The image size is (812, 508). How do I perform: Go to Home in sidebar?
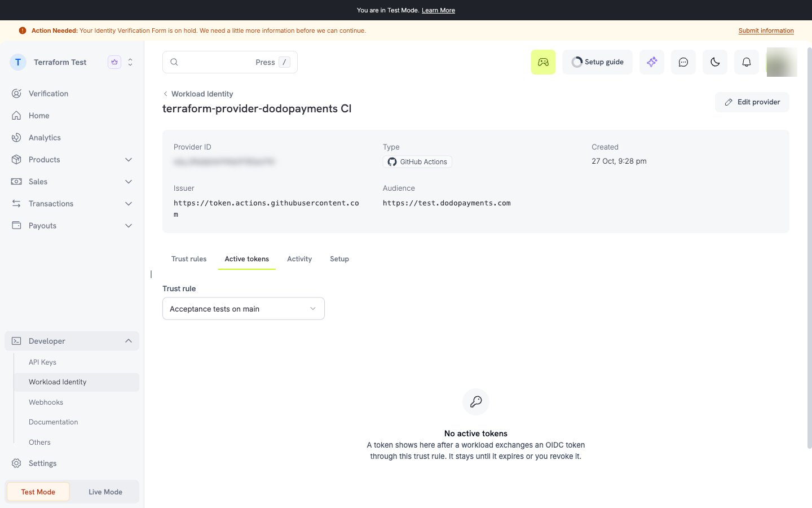pyautogui.click(x=39, y=116)
